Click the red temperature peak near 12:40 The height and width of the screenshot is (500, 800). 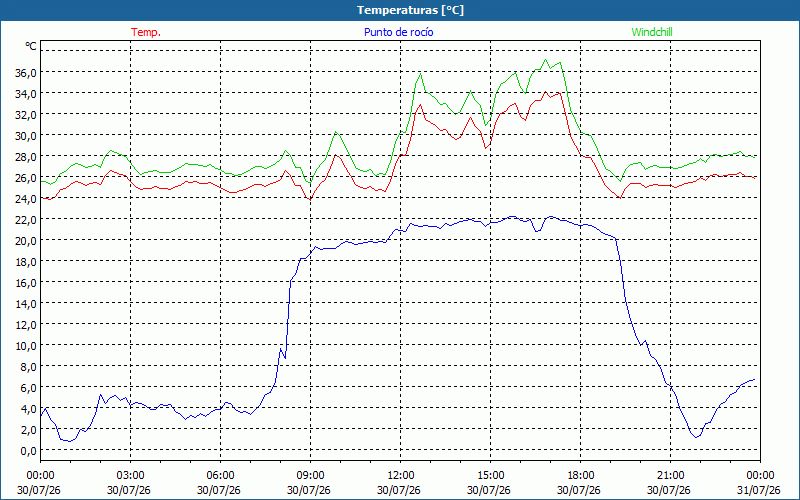420,105
